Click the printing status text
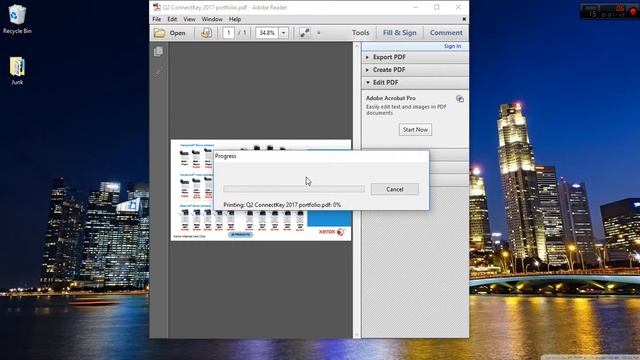 [x=282, y=205]
